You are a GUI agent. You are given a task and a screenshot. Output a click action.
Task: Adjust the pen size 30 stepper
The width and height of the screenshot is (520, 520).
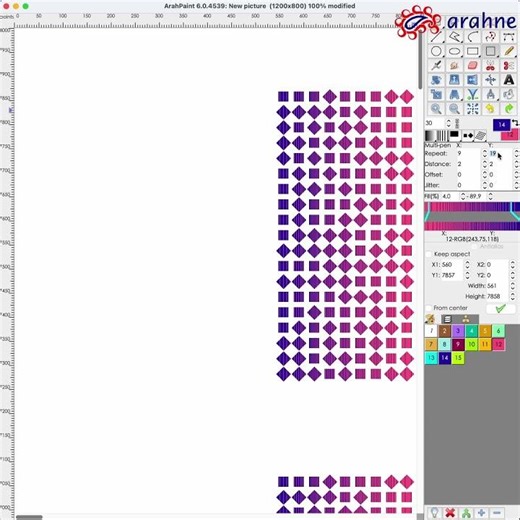click(x=449, y=123)
